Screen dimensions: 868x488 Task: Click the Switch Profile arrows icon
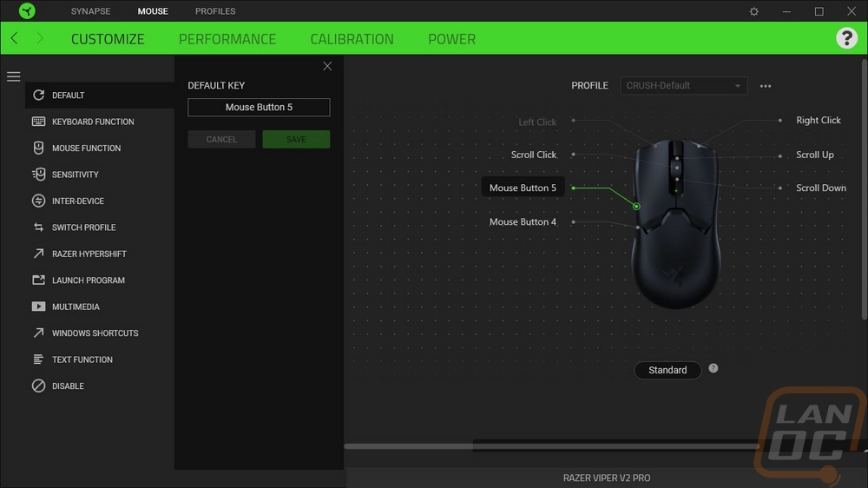click(x=38, y=228)
